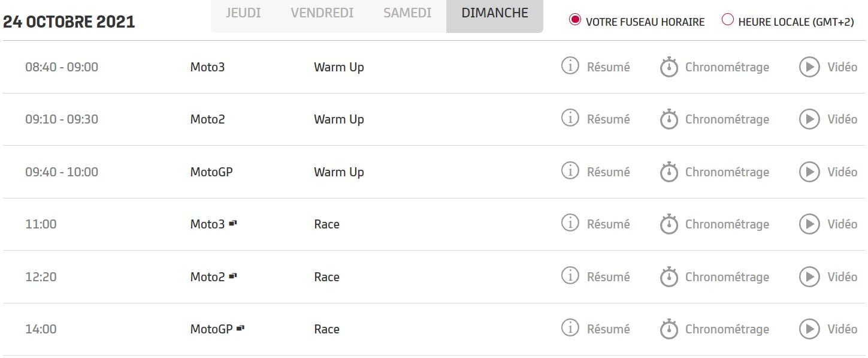Click the info icon for Moto3 Race
Image resolution: width=868 pixels, height=358 pixels.
[x=570, y=223]
